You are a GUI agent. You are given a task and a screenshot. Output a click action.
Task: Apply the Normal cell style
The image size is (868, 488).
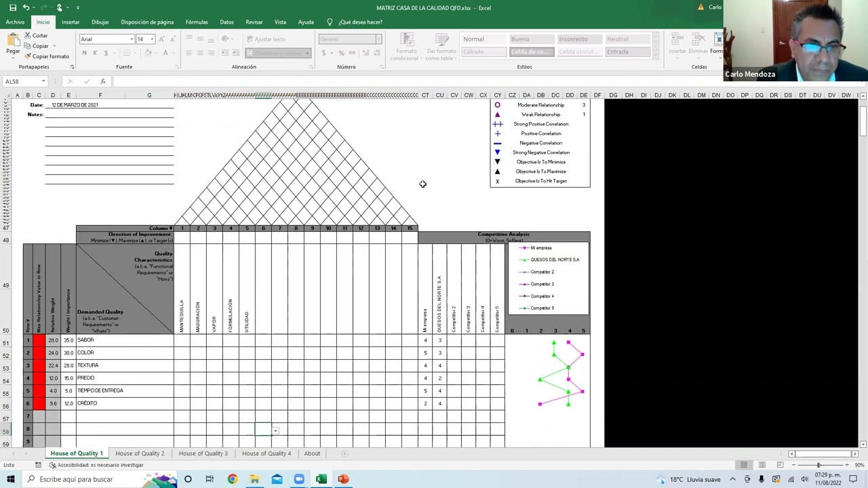[x=484, y=39]
